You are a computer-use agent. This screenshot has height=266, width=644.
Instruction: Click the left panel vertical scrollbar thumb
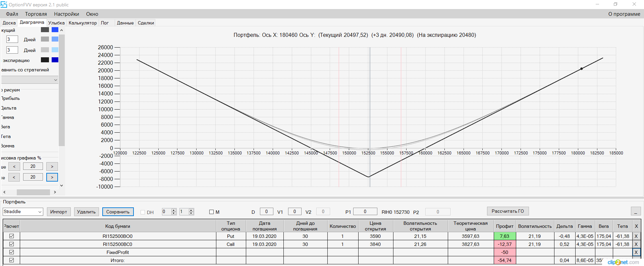pos(62,90)
